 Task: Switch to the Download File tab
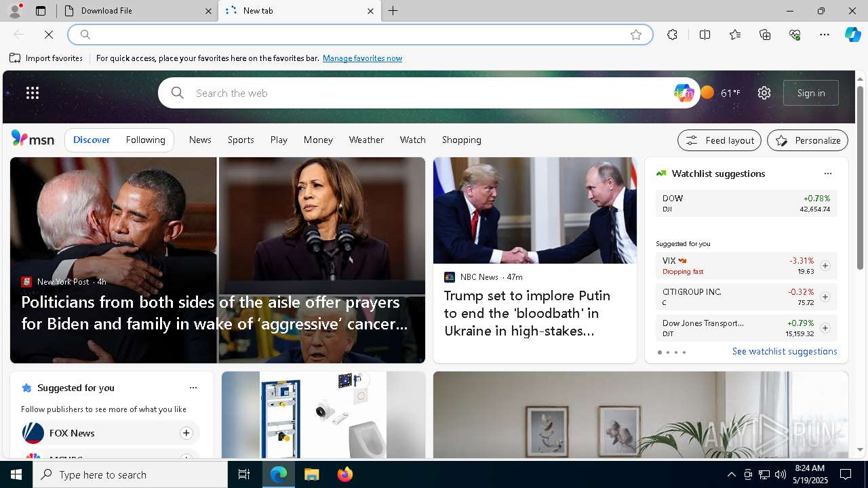point(137,11)
